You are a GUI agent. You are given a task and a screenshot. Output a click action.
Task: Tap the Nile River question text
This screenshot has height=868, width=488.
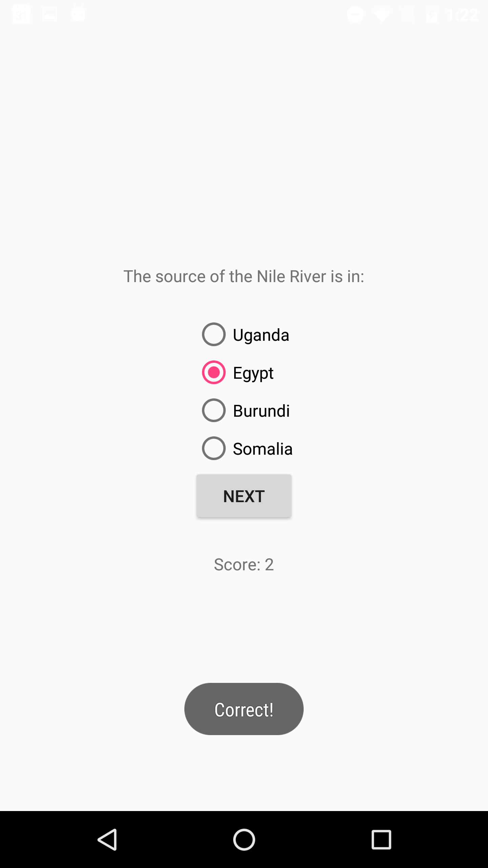[244, 276]
